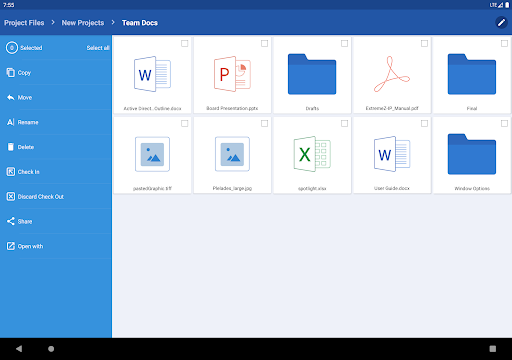Click the Open with icon
This screenshot has height=360, width=512.
click(x=11, y=246)
